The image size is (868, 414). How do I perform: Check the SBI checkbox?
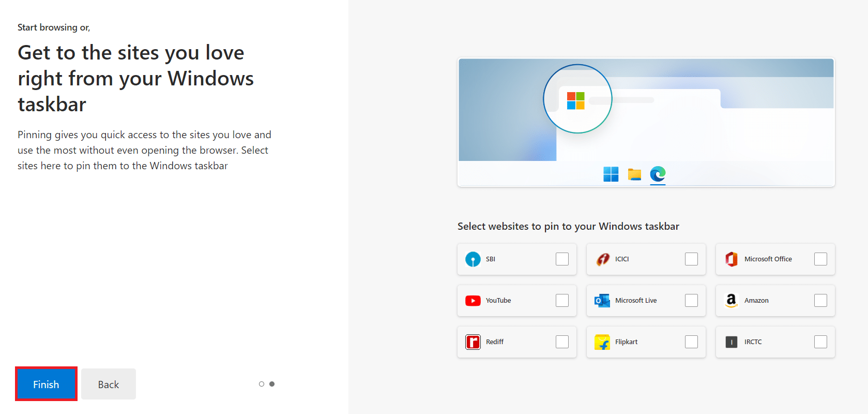[562, 259]
